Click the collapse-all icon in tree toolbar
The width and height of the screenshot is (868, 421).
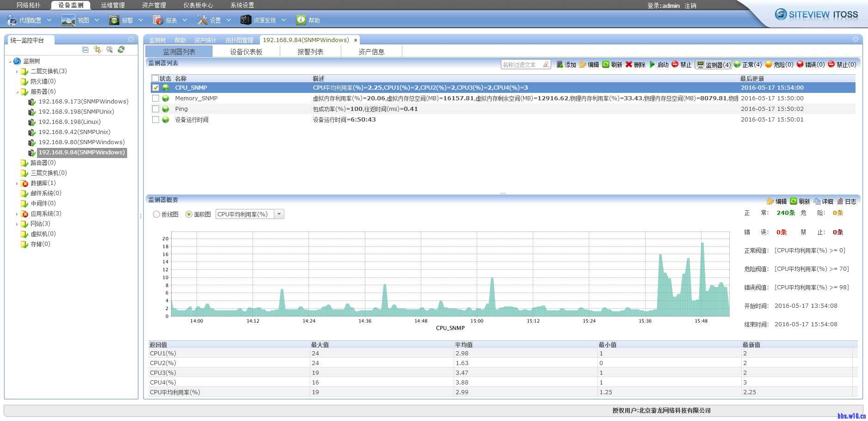[85, 49]
